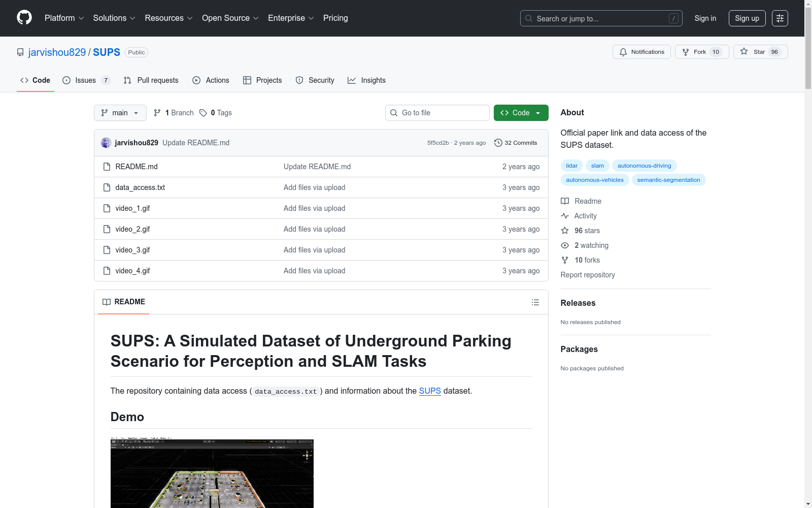Fork the SUPS repository

[x=701, y=52]
